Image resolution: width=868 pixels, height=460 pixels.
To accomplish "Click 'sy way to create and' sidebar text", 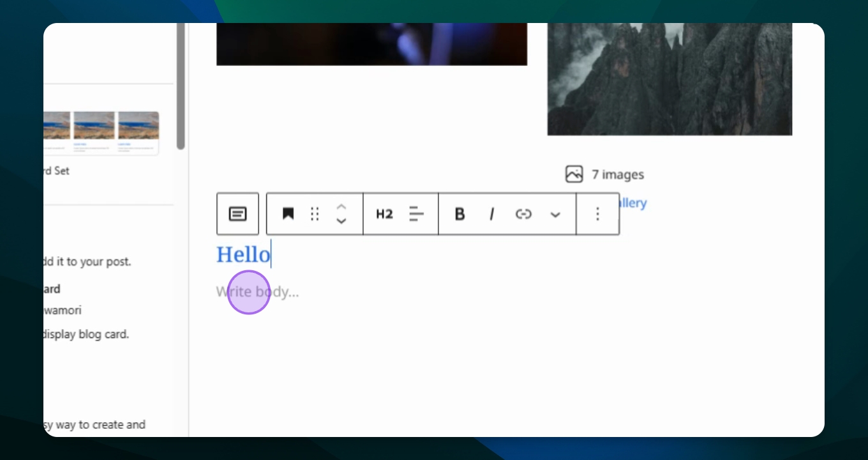I will (94, 425).
